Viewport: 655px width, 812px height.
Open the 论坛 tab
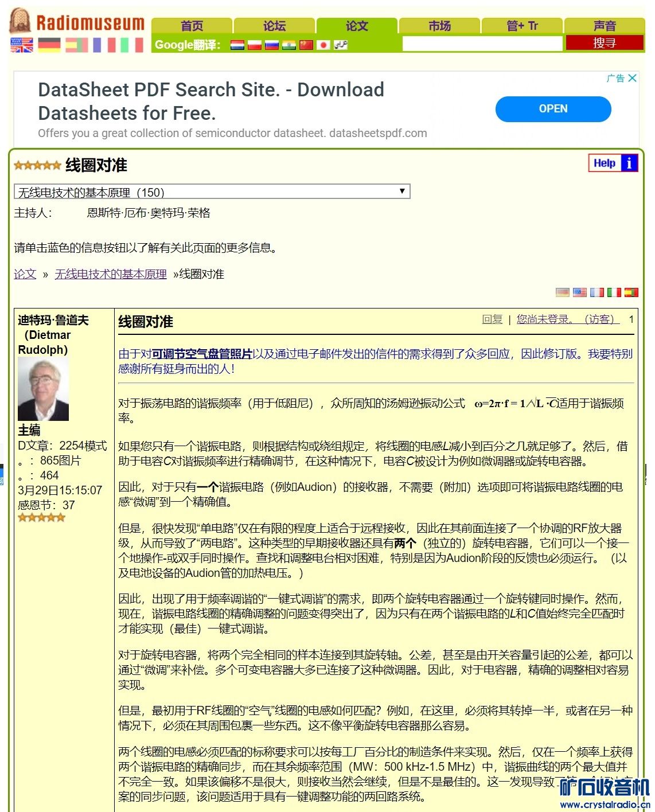274,26
